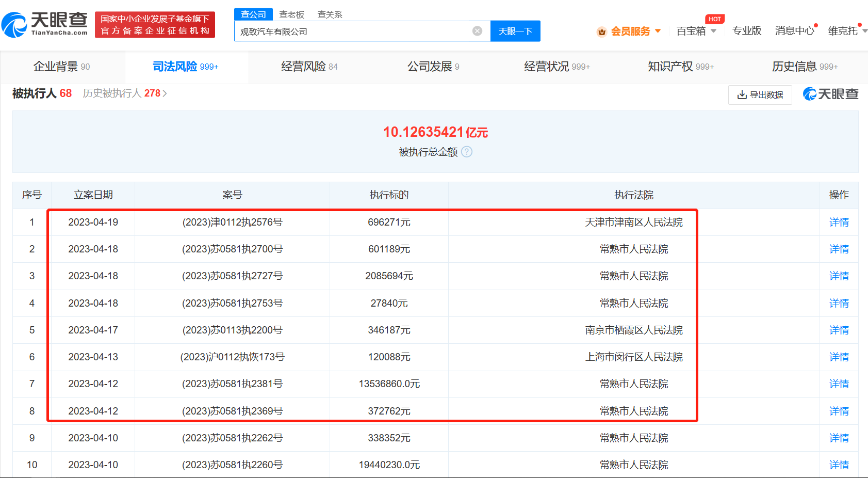Open 详情 for case 苏0581执2262号

839,438
